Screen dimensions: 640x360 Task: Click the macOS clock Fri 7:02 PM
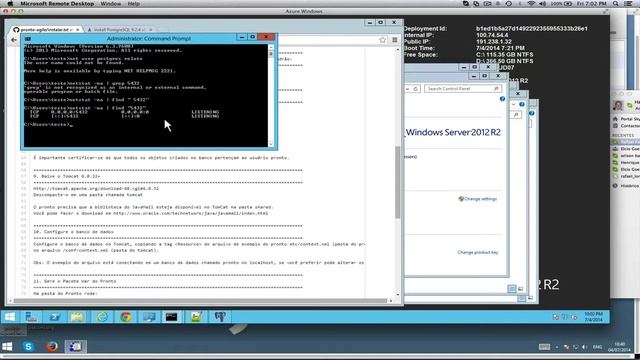(x=591, y=4)
